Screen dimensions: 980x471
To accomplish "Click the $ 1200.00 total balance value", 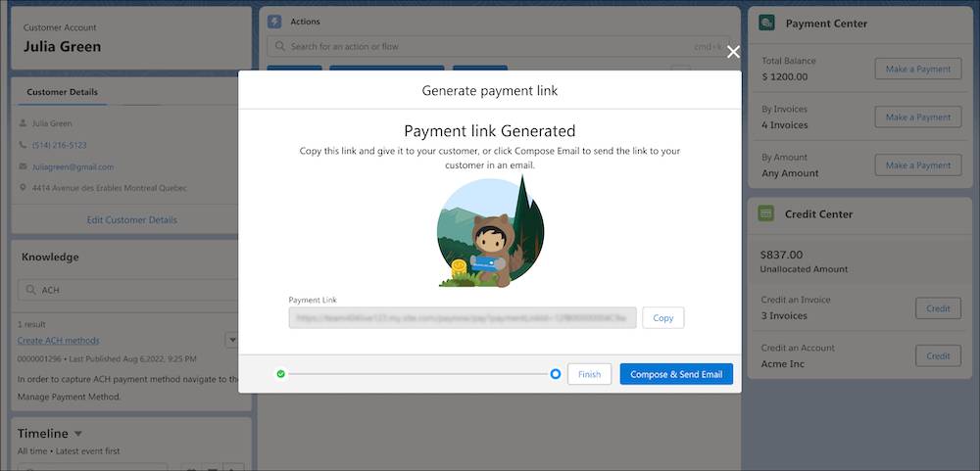I will pos(785,76).
